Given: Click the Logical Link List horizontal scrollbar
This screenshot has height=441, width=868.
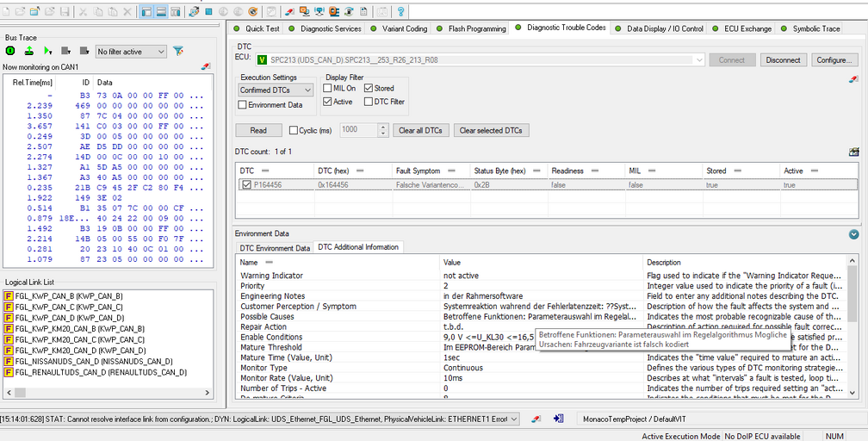Looking at the screenshot, I should point(108,393).
